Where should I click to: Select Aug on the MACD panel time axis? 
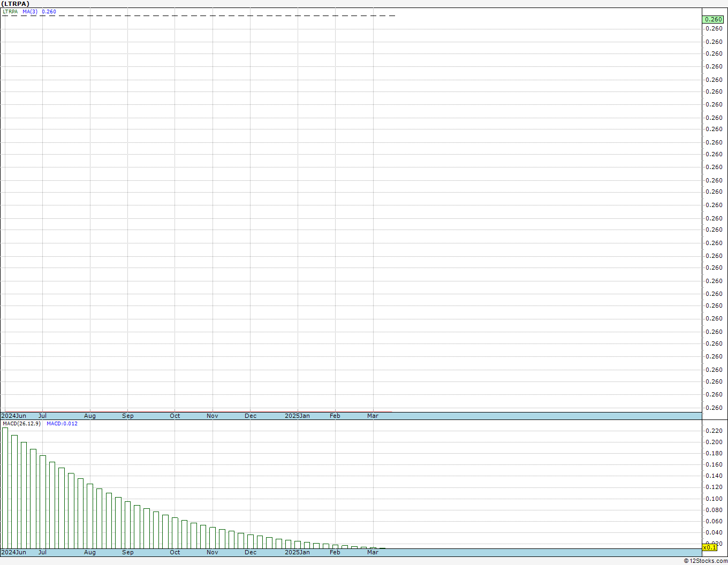coord(90,552)
